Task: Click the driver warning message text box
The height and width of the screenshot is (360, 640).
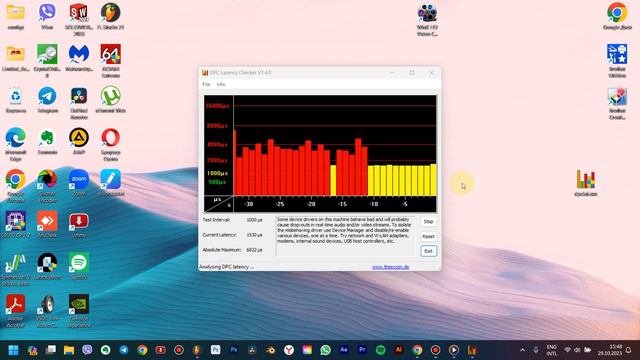Action: (346, 236)
